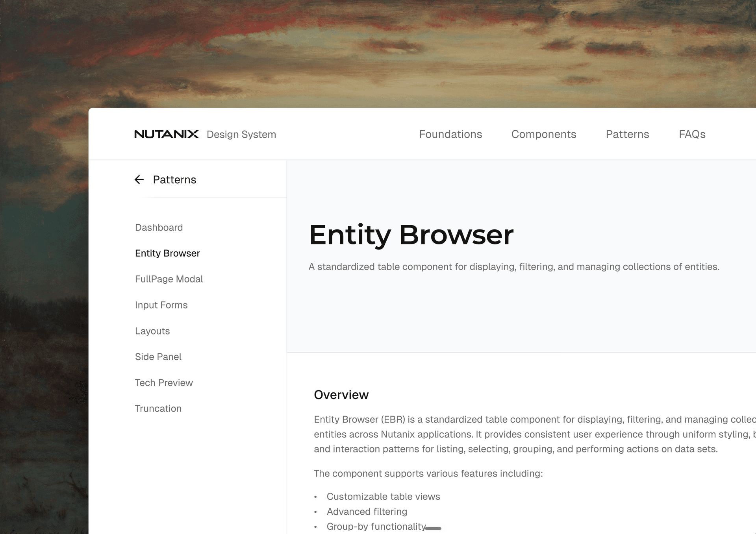Viewport: 756px width, 534px height.
Task: Select Truncation in the sidebar
Action: pos(158,408)
